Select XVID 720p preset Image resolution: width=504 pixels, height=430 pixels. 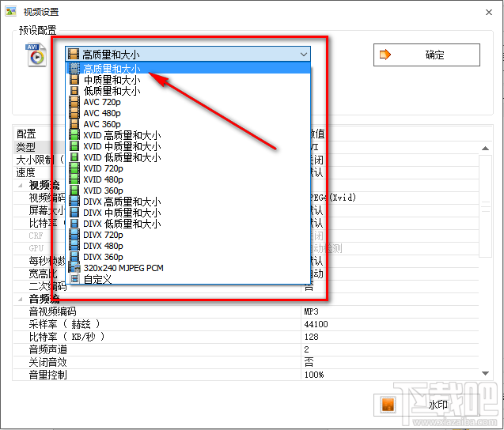[x=188, y=168]
